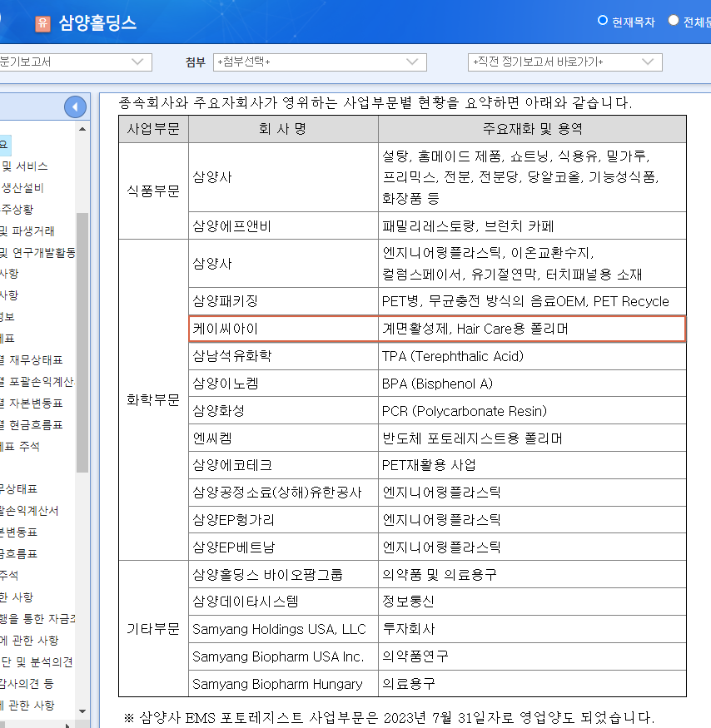The width and height of the screenshot is (711, 728).
Task: Click the 주요재화 및 용역 column header
Action: click(x=532, y=129)
